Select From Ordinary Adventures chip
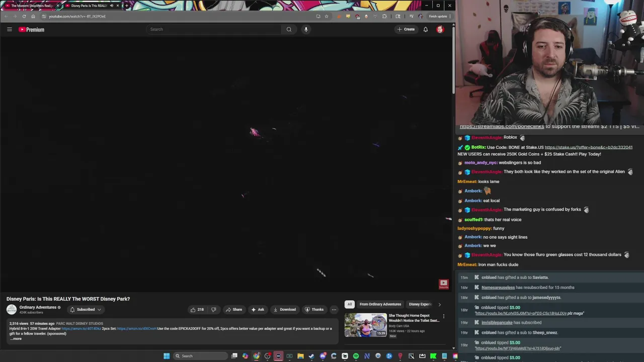 (x=380, y=304)
